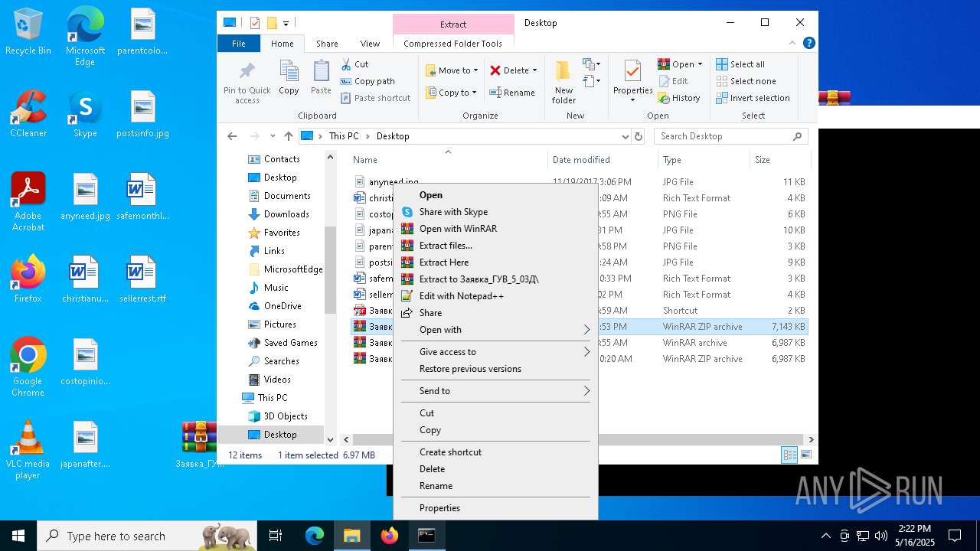Viewport: 980px width, 551px height.
Task: Choose Share with Skype entry
Action: click(x=453, y=212)
